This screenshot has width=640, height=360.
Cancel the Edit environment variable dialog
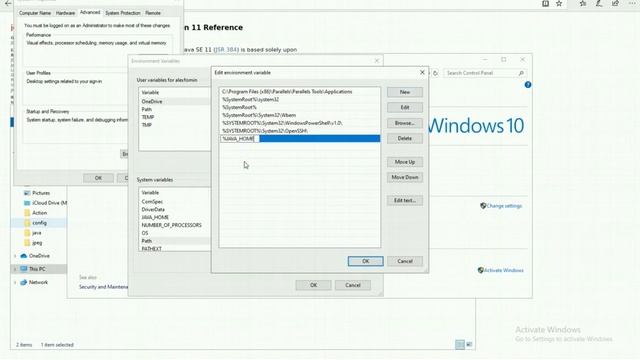point(404,261)
